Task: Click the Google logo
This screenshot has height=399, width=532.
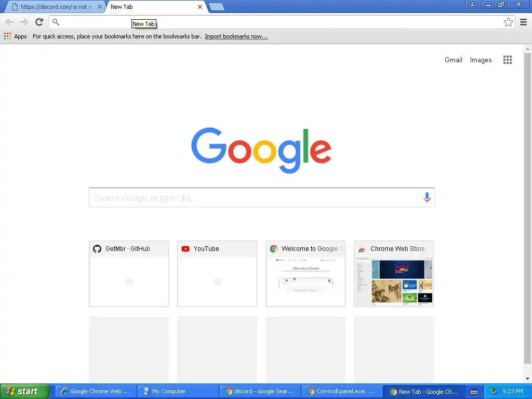Action: [261, 150]
